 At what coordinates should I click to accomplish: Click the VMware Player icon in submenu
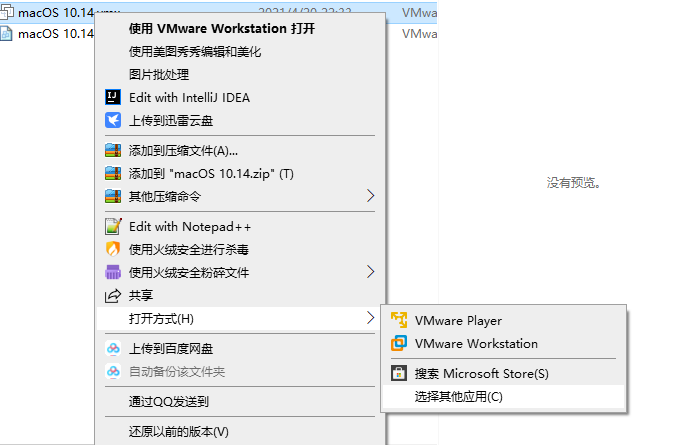coord(399,320)
